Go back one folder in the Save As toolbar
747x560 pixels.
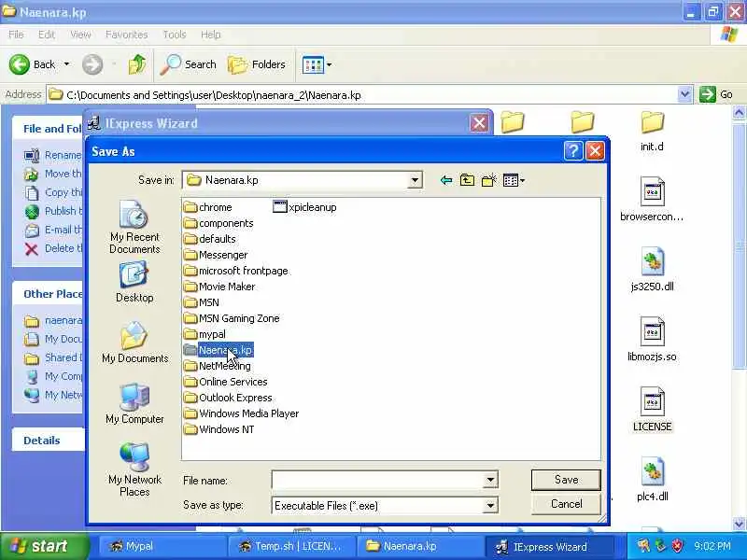point(446,180)
